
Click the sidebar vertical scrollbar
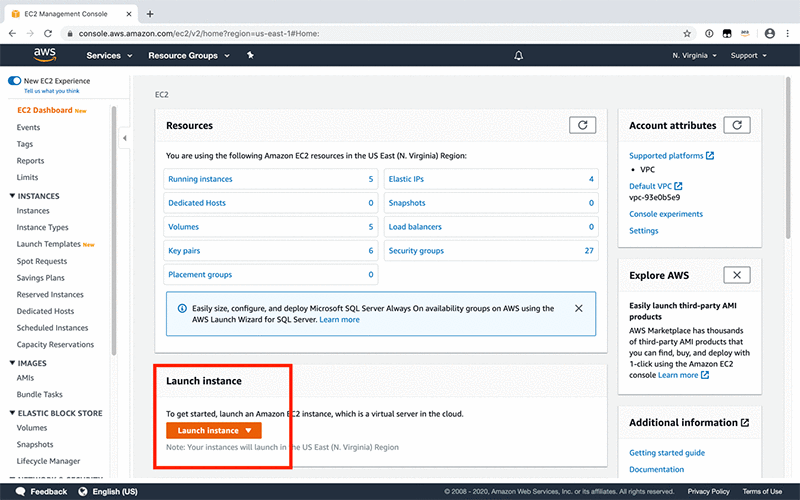pyautogui.click(x=114, y=230)
